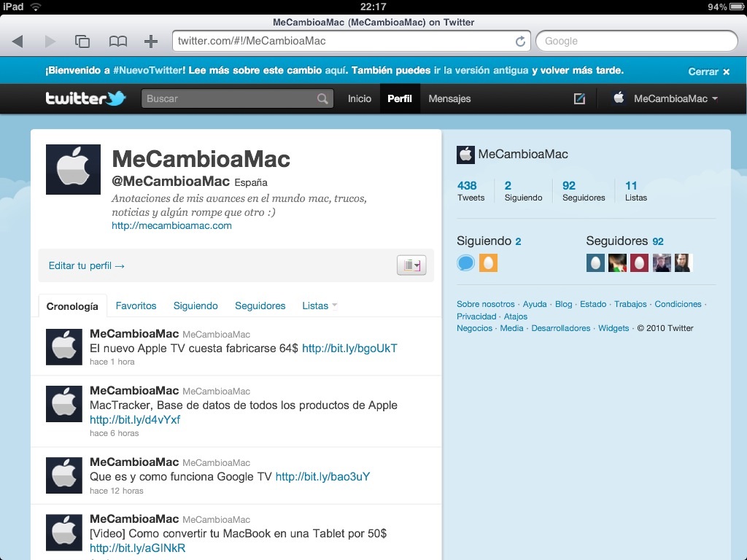Open the Privacidad footer link

click(x=476, y=316)
